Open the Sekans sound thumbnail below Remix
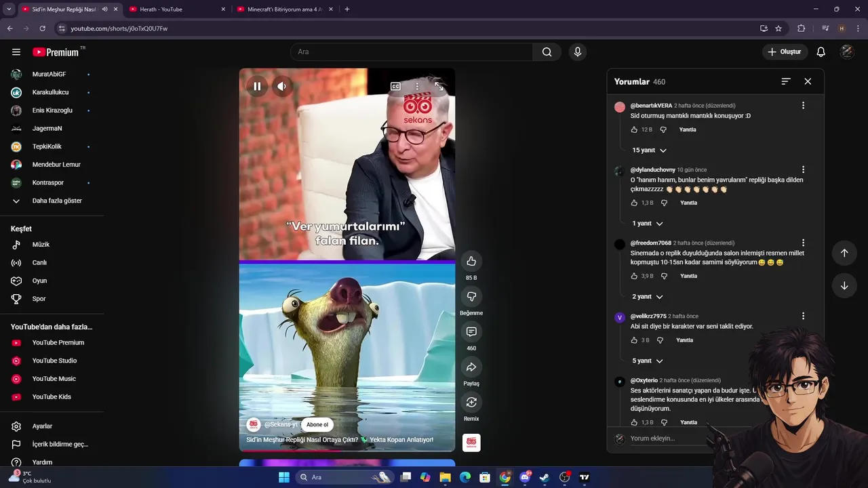 471,443
